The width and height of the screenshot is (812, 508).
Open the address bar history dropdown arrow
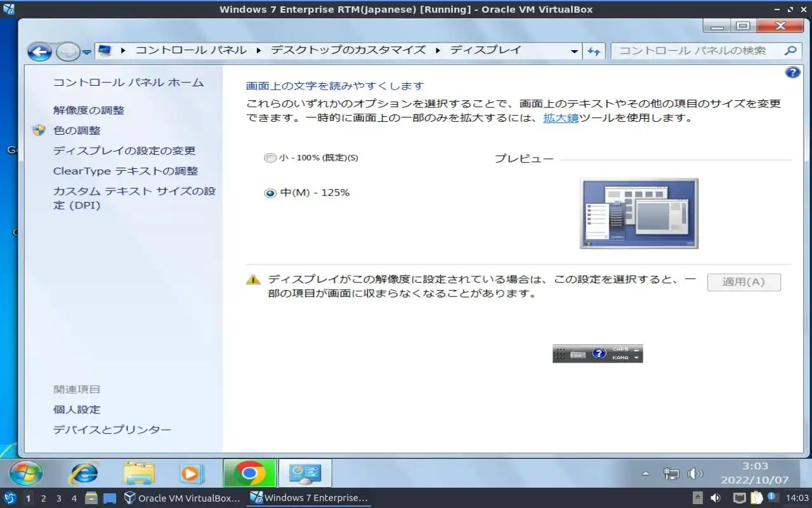[574, 51]
